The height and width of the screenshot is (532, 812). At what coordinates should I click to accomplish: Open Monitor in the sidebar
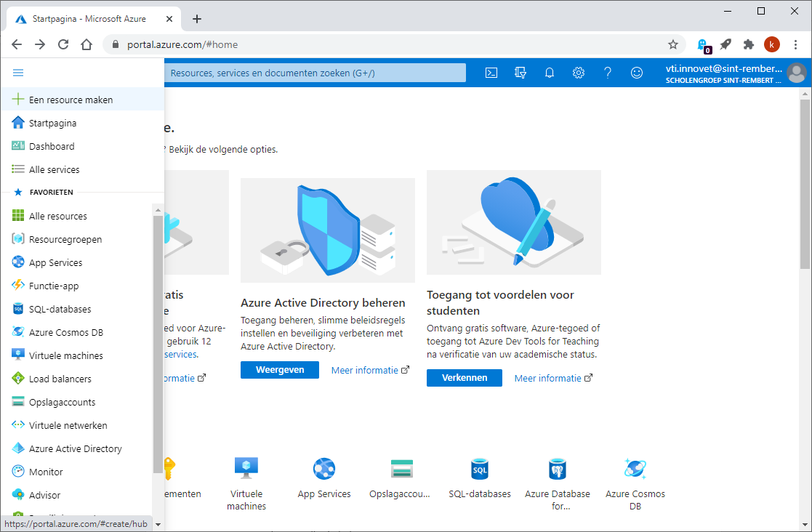point(76,472)
